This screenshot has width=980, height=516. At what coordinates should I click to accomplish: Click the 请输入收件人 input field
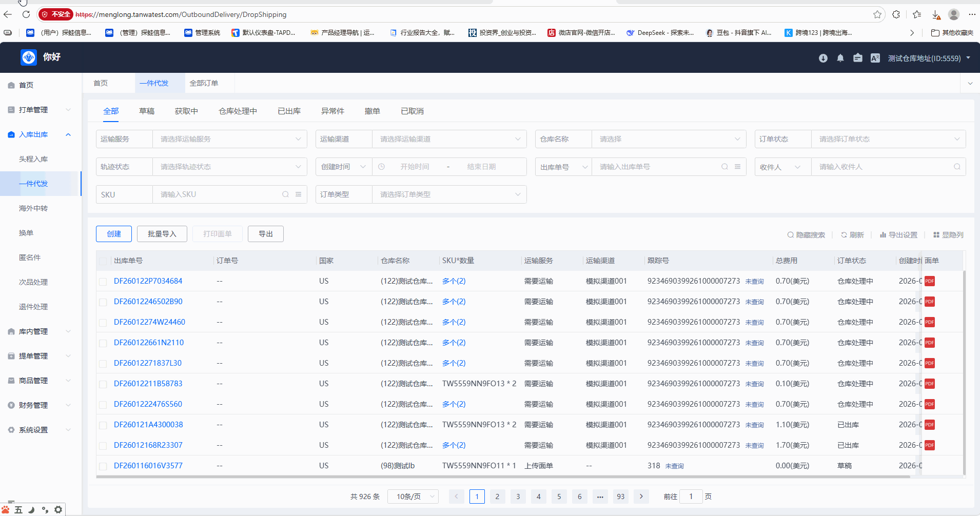click(881, 167)
